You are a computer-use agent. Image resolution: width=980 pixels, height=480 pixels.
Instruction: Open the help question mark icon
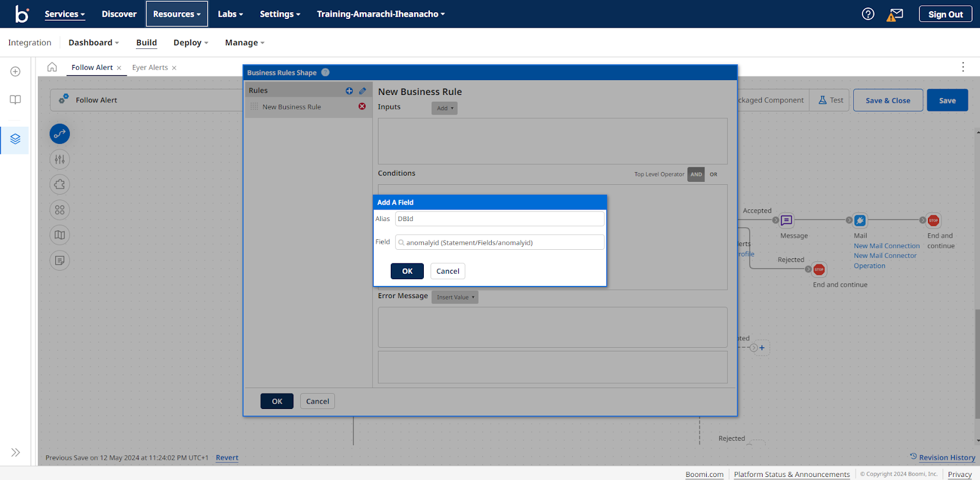868,14
